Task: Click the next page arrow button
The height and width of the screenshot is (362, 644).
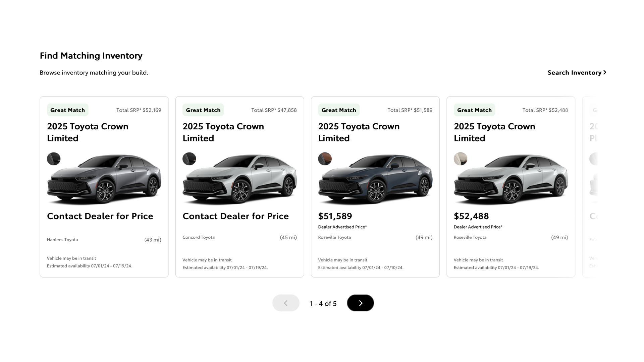Action: 360,303
